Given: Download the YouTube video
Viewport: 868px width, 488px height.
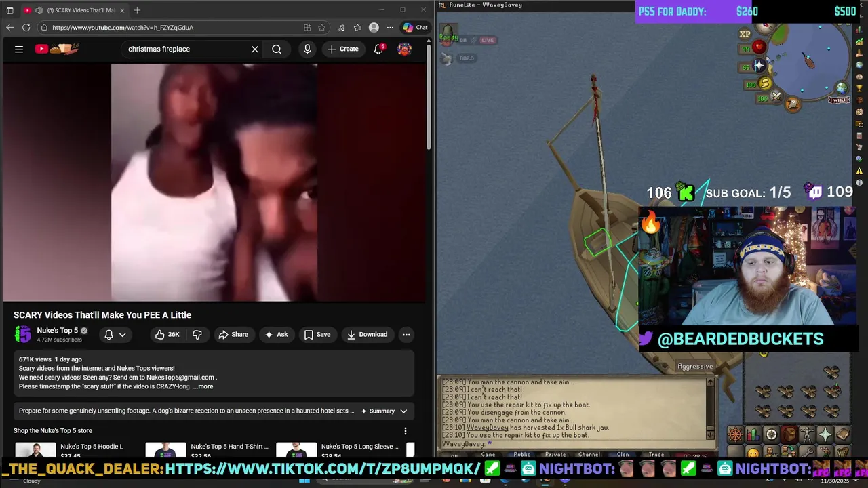Looking at the screenshot, I should (x=367, y=334).
